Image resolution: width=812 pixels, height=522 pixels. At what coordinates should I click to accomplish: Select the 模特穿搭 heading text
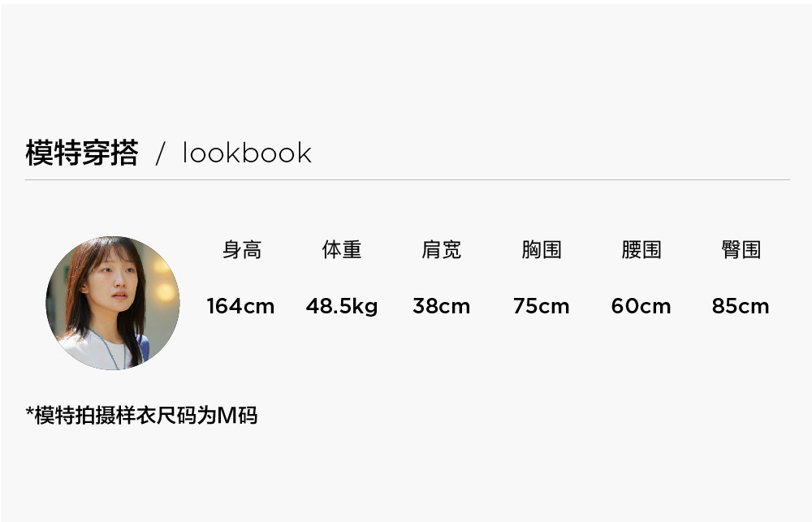coord(82,153)
